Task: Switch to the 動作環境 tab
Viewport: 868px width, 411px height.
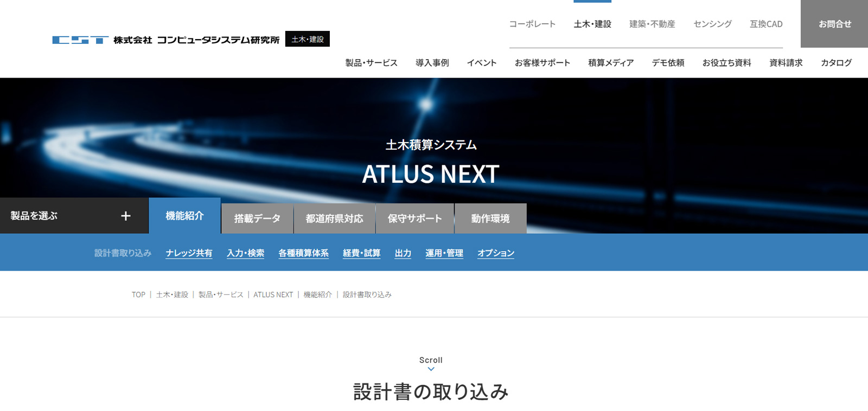Action: 490,219
